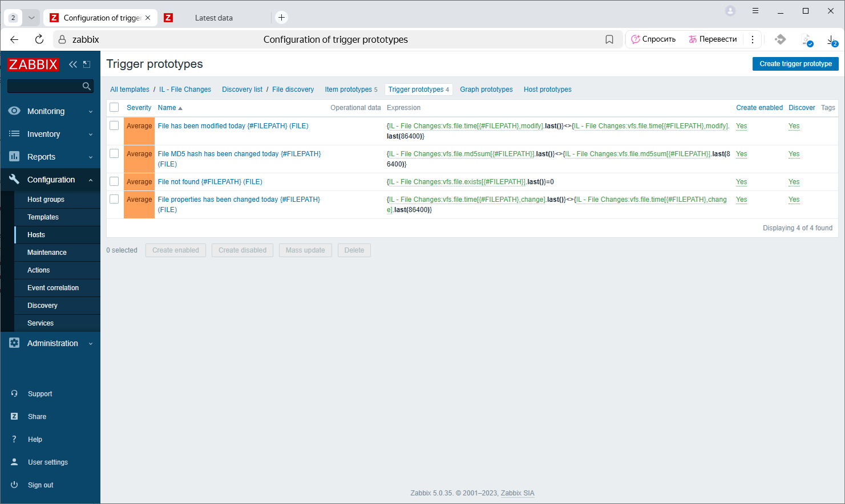Image resolution: width=845 pixels, height=504 pixels.
Task: Open the 'File not found {#FILEPATH} (FILE)' trigger
Action: [210, 182]
